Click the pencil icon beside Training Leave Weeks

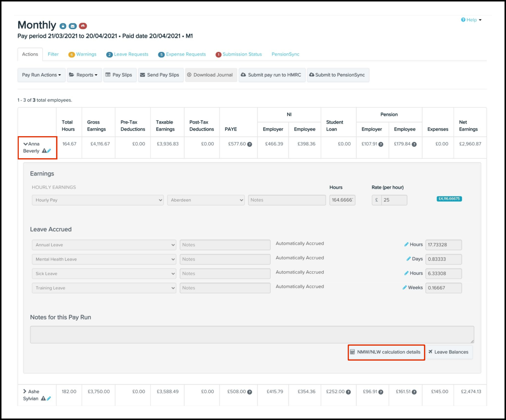point(405,288)
